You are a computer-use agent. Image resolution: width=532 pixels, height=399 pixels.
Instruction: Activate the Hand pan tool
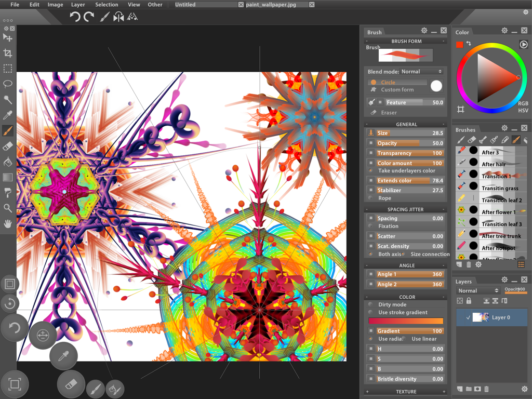(8, 224)
